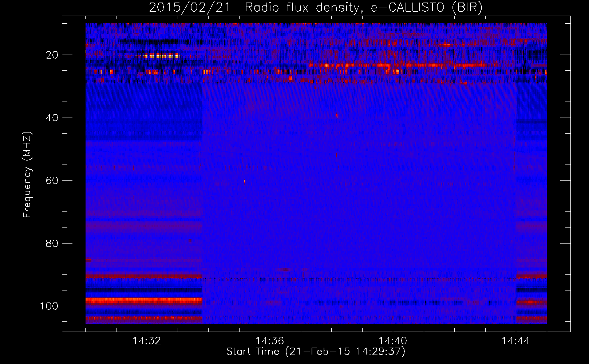Click the time tick label "14:40"
This screenshot has width=589, height=364.
coord(393,341)
